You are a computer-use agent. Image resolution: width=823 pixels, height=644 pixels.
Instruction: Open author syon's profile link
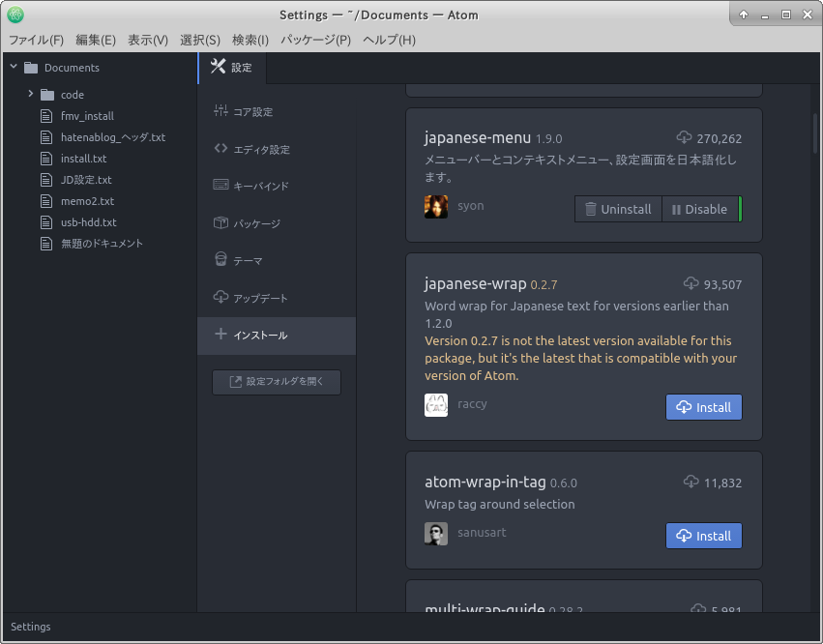pyautogui.click(x=471, y=206)
